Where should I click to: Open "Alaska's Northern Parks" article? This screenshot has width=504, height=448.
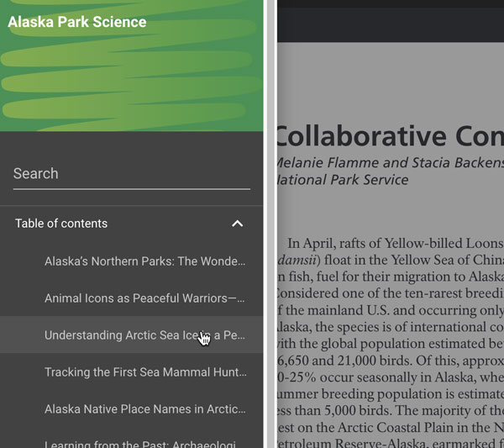tap(144, 261)
